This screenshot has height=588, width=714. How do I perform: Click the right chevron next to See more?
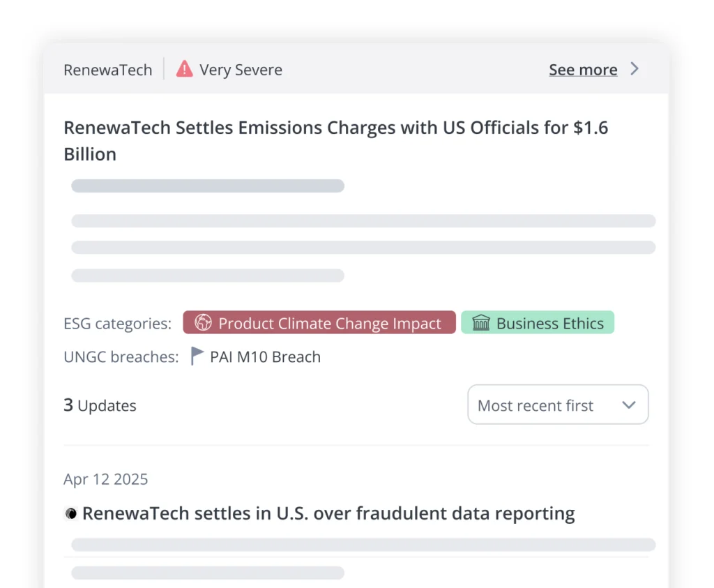coord(635,69)
